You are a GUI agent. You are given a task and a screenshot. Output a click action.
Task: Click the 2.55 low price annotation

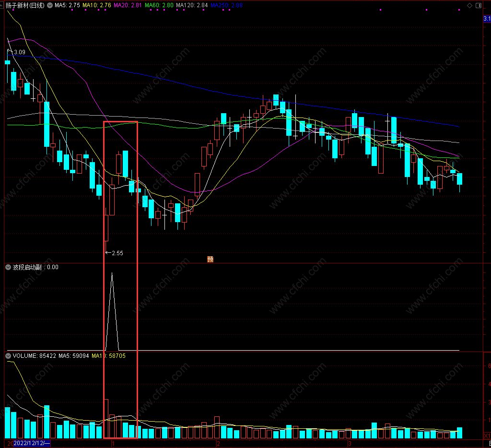[x=117, y=253]
